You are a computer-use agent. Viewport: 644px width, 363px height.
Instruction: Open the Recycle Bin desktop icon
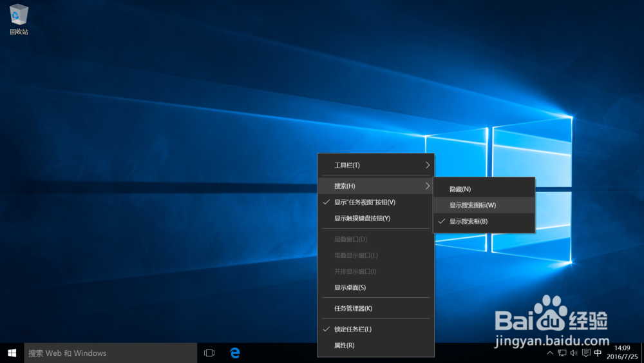pos(19,19)
